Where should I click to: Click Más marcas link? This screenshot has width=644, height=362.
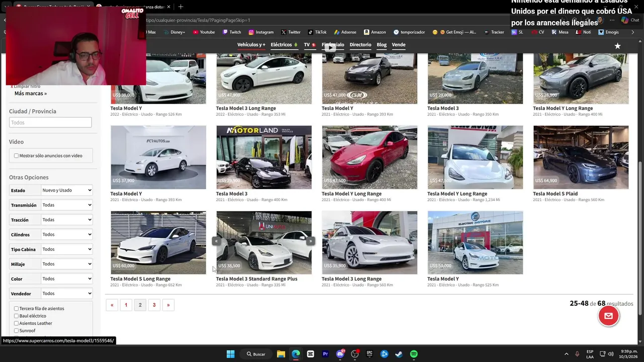[31, 94]
